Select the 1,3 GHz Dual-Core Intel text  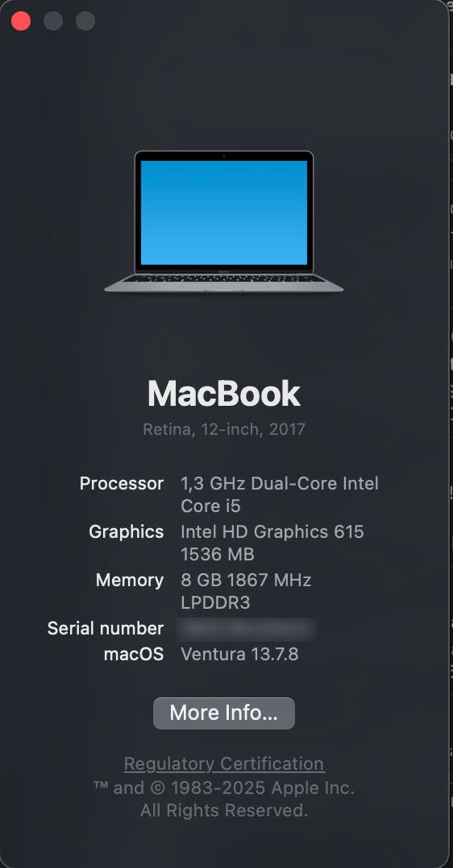(280, 483)
